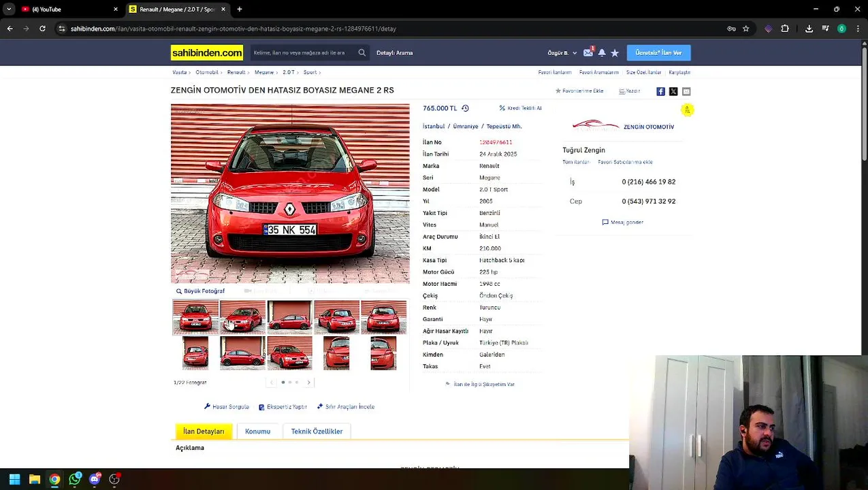
Task: Click the main car photo
Action: (x=290, y=193)
